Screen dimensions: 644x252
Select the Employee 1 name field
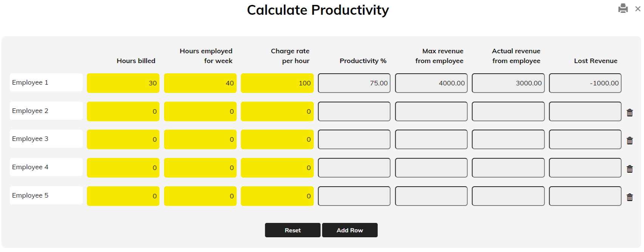(46, 82)
